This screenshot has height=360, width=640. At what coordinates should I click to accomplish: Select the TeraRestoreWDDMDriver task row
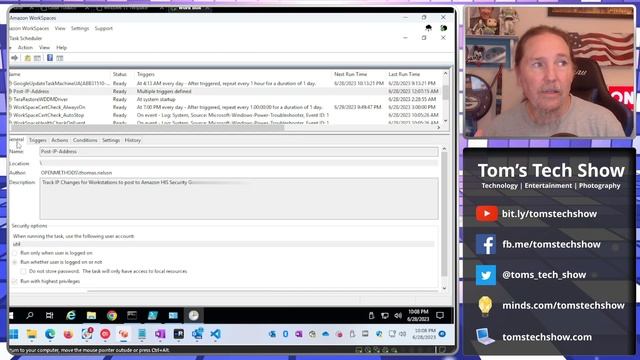(224, 99)
